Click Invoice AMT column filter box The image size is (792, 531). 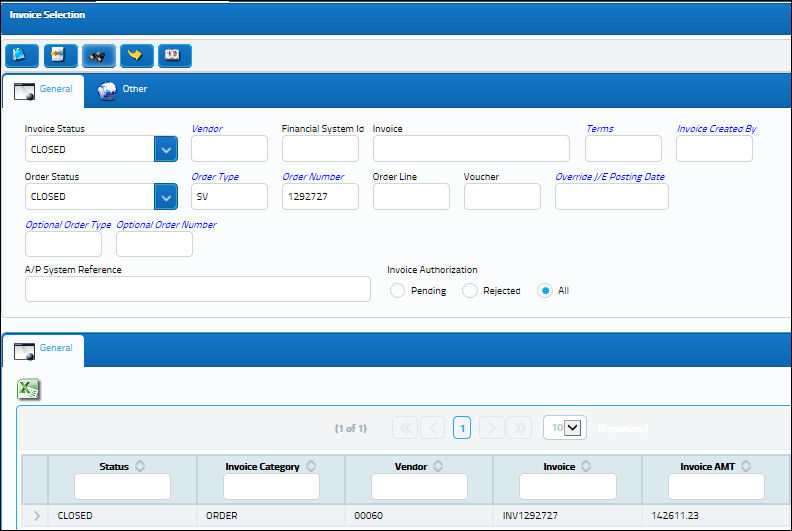click(716, 487)
